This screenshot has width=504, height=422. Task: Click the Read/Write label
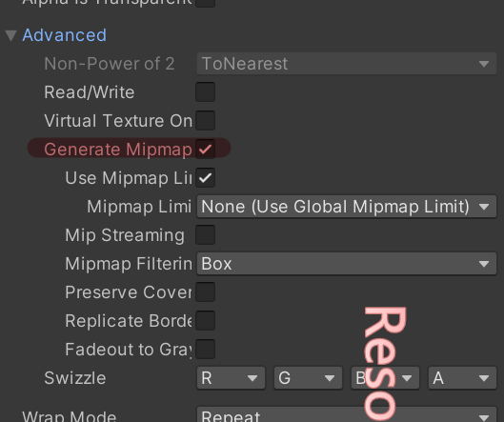point(90,92)
